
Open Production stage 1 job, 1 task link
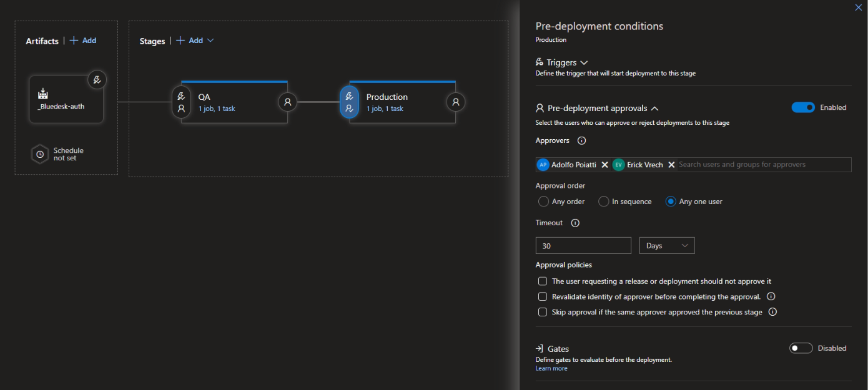[385, 109]
